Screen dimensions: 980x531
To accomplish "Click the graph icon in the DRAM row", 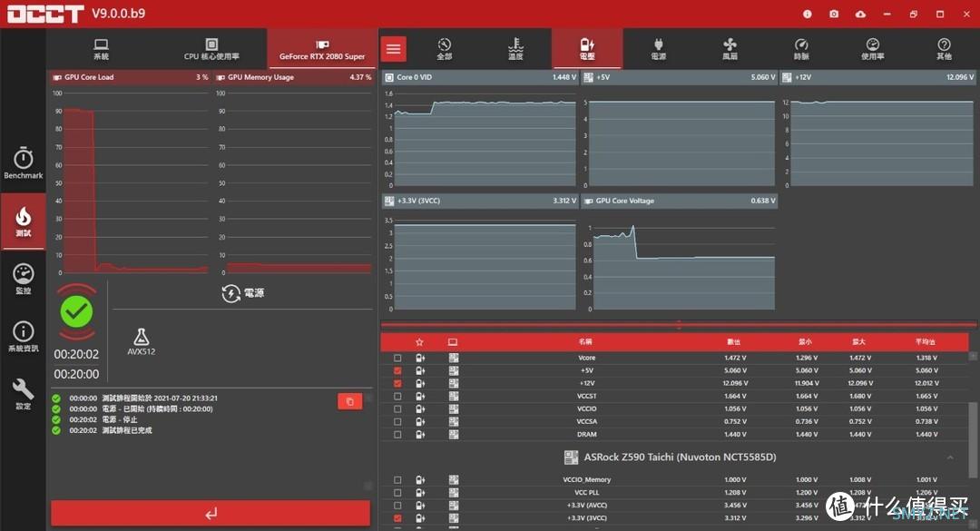I will [x=454, y=434].
